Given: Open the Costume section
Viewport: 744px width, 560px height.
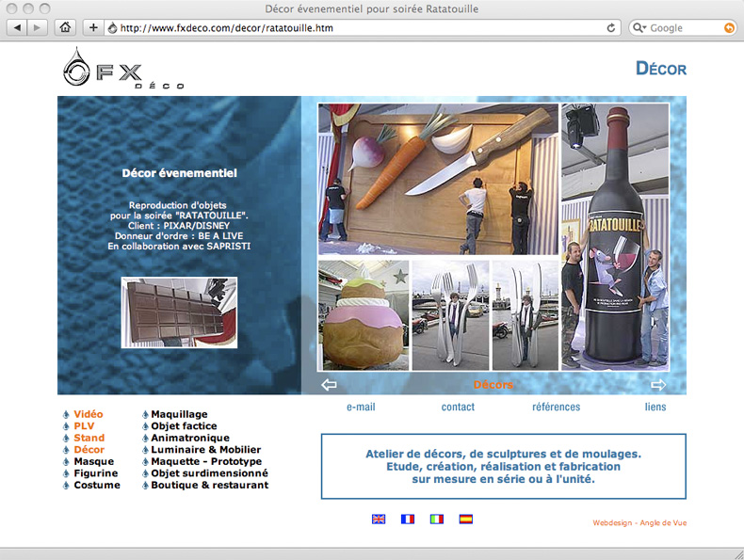Looking at the screenshot, I should 97,486.
